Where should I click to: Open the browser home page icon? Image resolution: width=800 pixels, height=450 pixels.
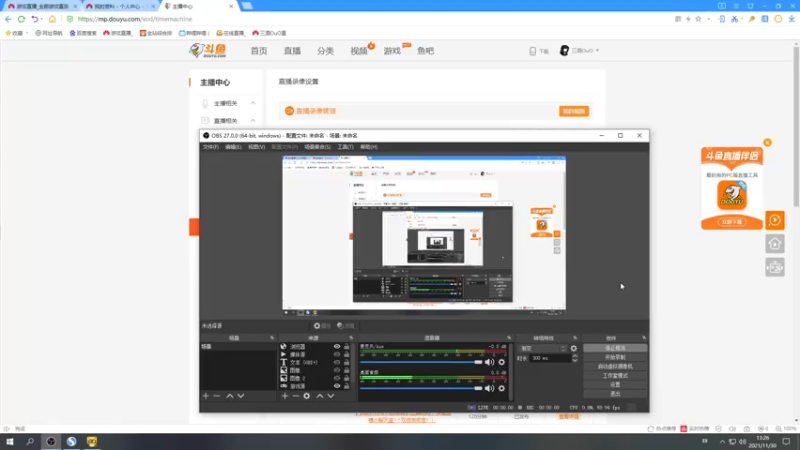pos(52,19)
